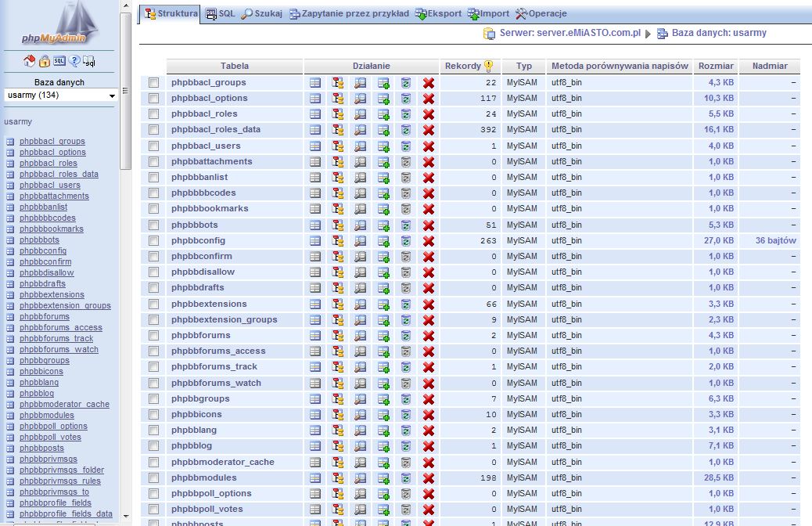Open the Operacje tab
Viewport: 812px width, 526px height.
click(541, 13)
